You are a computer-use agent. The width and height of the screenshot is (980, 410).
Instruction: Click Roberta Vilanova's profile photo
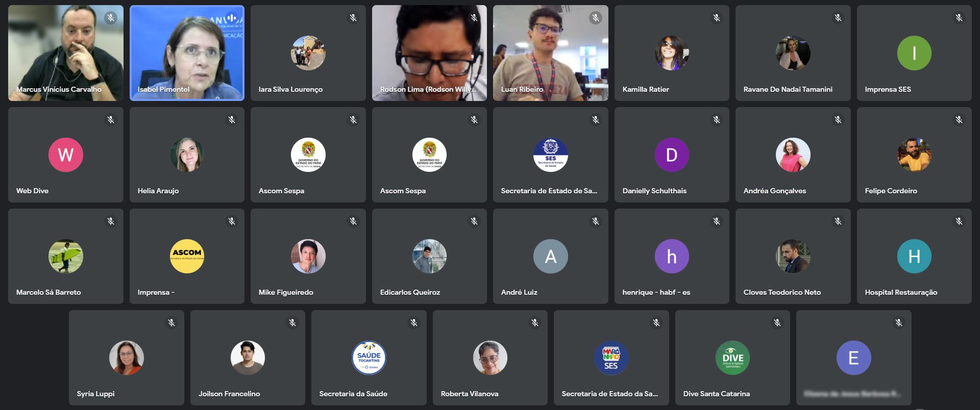pos(490,357)
